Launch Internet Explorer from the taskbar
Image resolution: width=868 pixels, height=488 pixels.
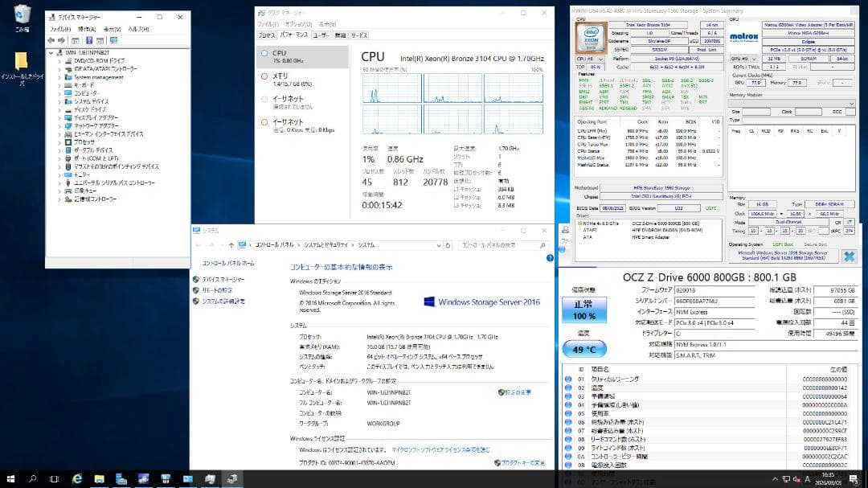(x=77, y=478)
